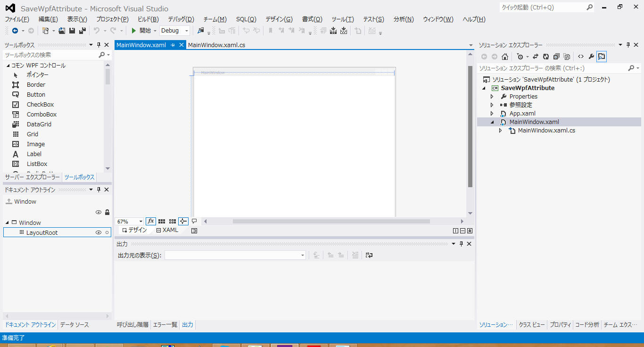Collapse the コモン WPF コントロール toolbox group
The width and height of the screenshot is (644, 347).
point(8,66)
